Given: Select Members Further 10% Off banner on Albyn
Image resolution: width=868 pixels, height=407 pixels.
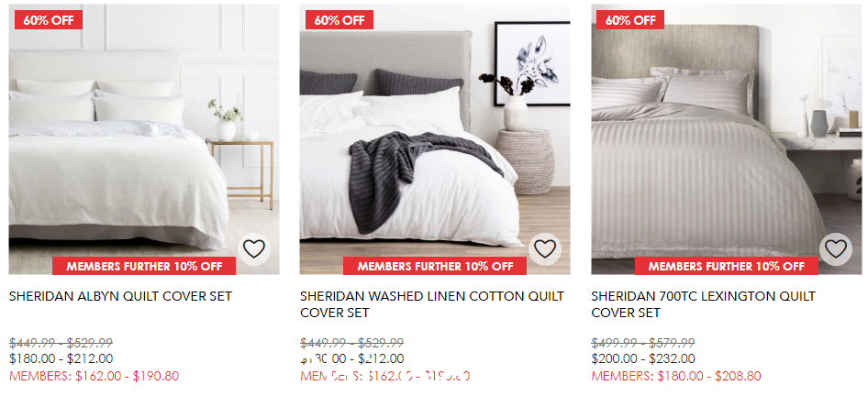Looking at the screenshot, I should pyautogui.click(x=144, y=266).
